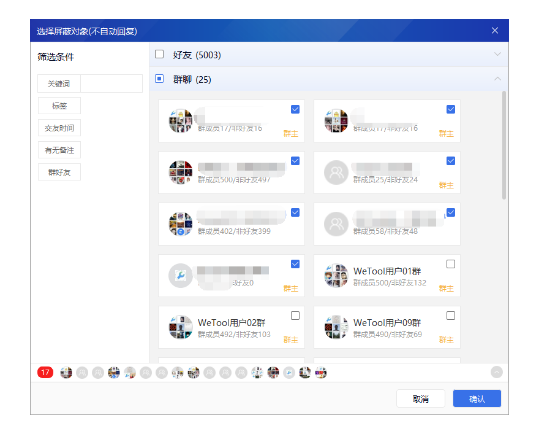Click the WeTool用户09群 group avatar
Screen dimensions: 548x442
click(336, 327)
